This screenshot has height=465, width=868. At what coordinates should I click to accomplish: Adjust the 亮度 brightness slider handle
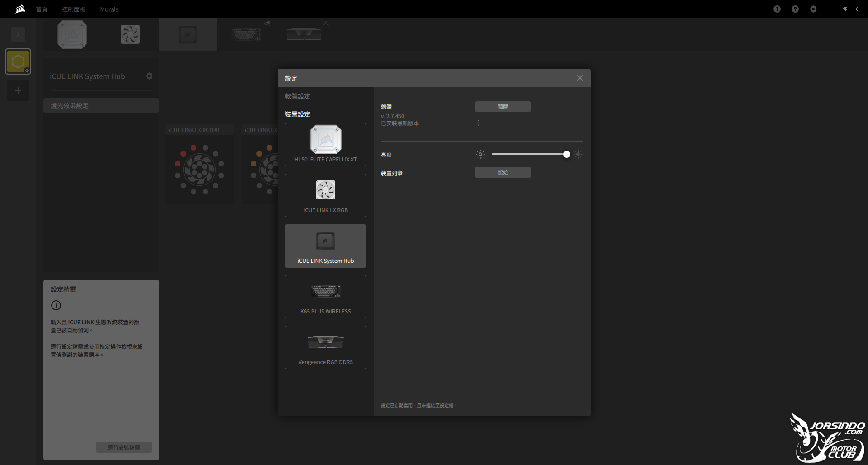click(567, 154)
